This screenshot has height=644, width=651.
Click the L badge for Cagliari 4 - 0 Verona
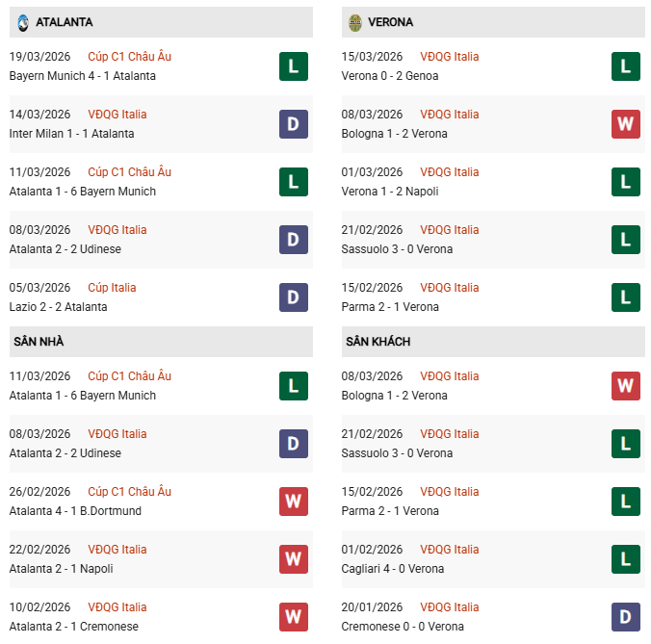(x=626, y=558)
